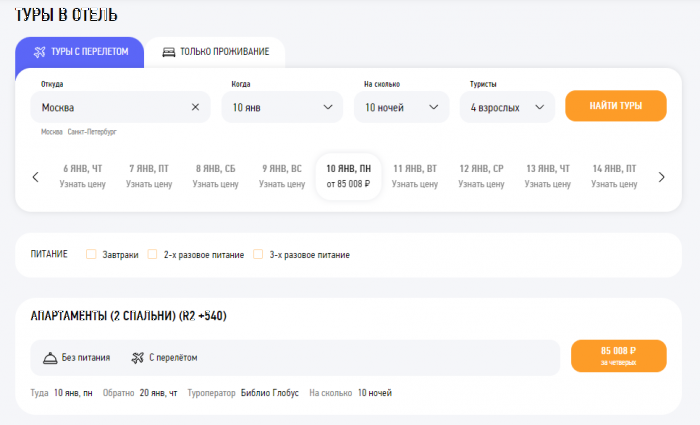Go to next dates with right arrow
Viewport: 700px width, 425px height.
[x=661, y=177]
